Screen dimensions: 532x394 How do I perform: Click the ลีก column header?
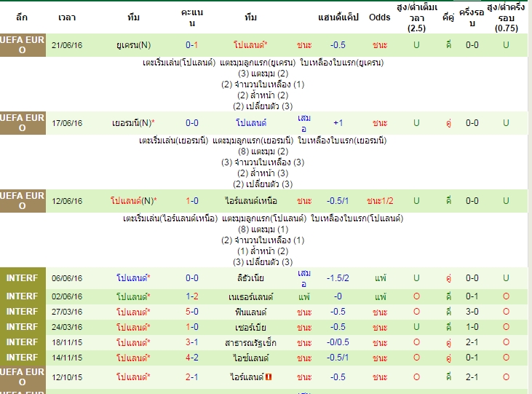click(22, 17)
